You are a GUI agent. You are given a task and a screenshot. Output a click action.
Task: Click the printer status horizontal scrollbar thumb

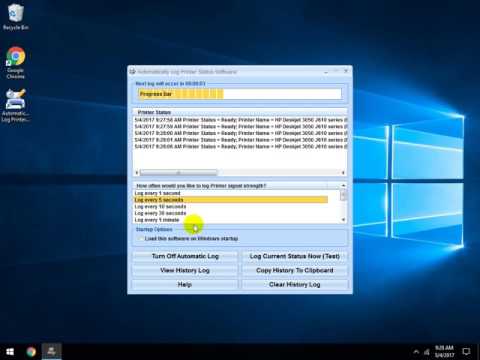coord(178,173)
